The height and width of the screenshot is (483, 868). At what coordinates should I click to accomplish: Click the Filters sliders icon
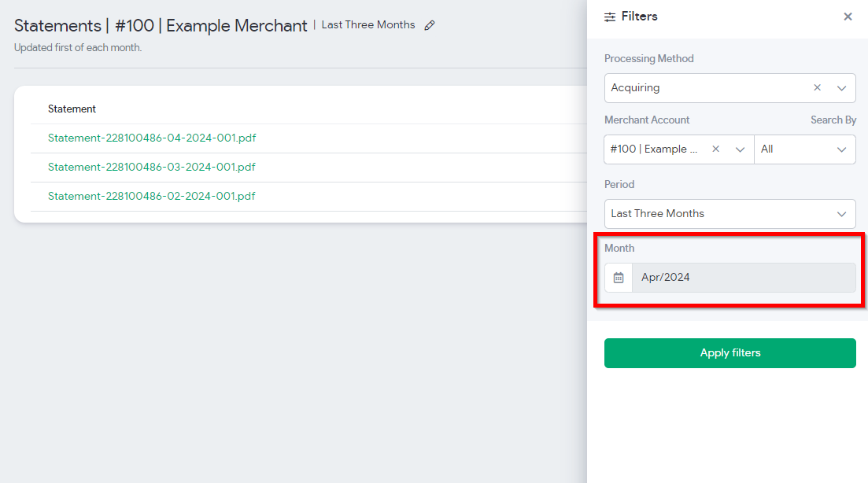610,17
